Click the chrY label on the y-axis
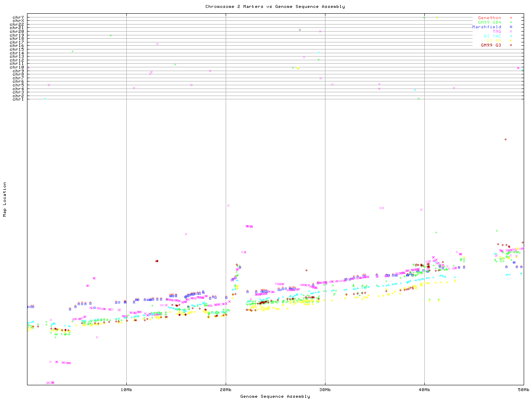Screen dimensions: 532x399 (18, 17)
